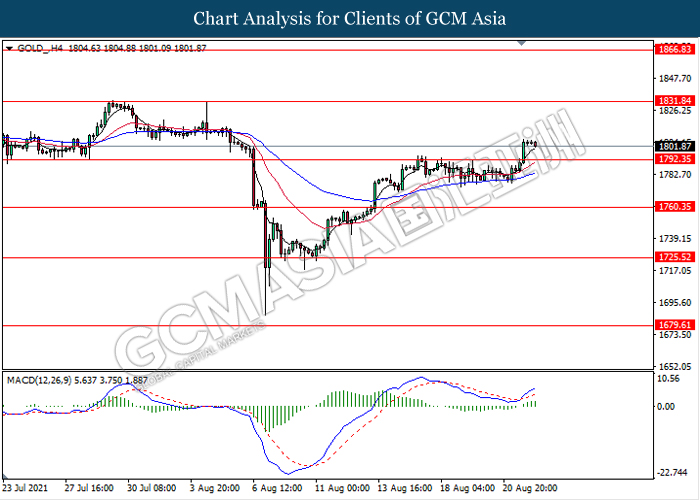Click the dropdown triangle beside GOLD_H4

click(9, 48)
